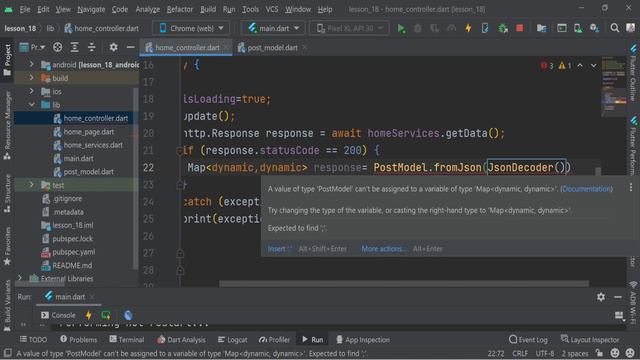The image size is (640, 360).
Task: Collapse the lib folder
Action: point(31,104)
